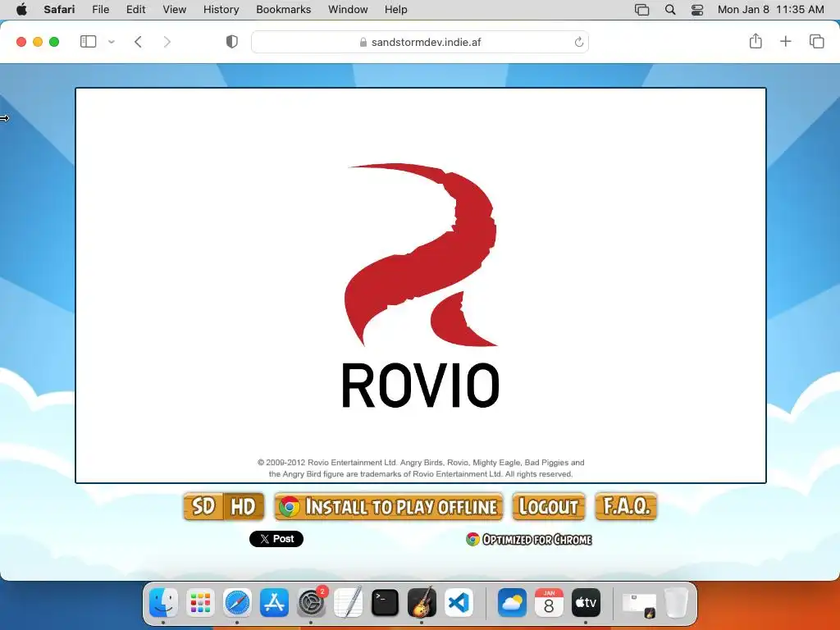Screen dimensions: 840x630
Task: Open the File menu
Action: pyautogui.click(x=100, y=9)
